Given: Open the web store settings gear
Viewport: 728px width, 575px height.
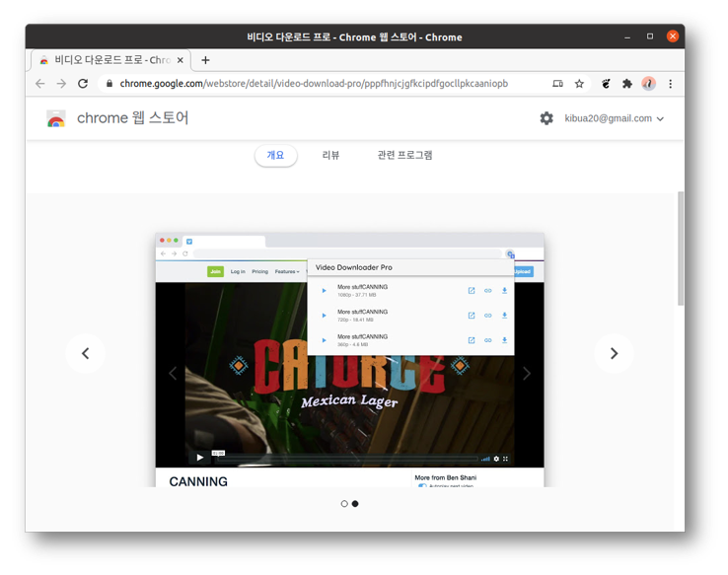Looking at the screenshot, I should pos(546,118).
